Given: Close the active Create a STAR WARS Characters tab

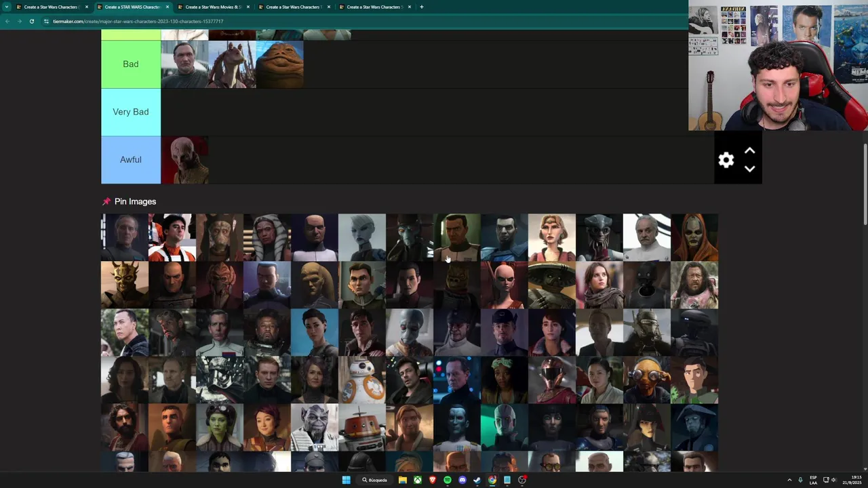Looking at the screenshot, I should click(x=167, y=7).
